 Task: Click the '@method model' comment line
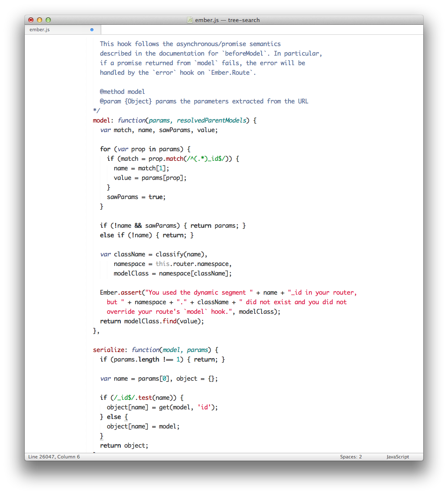click(123, 92)
